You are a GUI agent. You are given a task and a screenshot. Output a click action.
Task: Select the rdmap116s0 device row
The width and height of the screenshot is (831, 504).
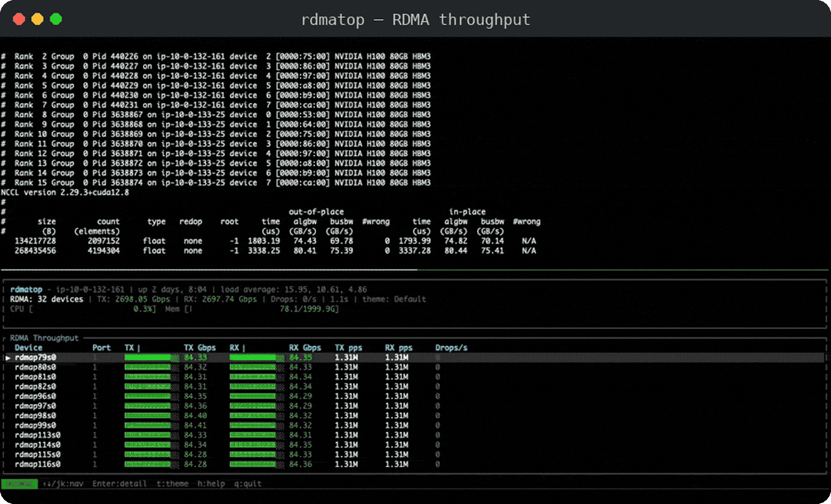(414, 464)
